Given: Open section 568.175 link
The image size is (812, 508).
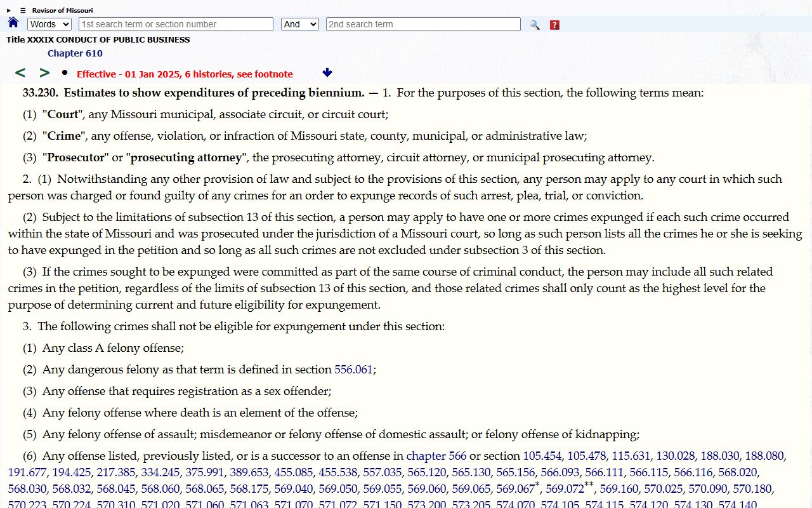Looking at the screenshot, I should 249,489.
